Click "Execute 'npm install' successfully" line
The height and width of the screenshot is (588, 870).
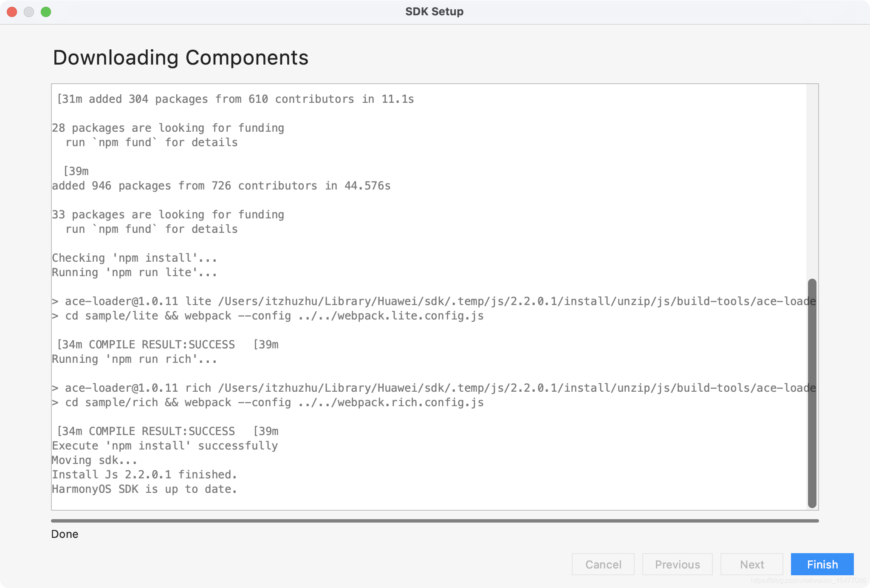point(165,446)
